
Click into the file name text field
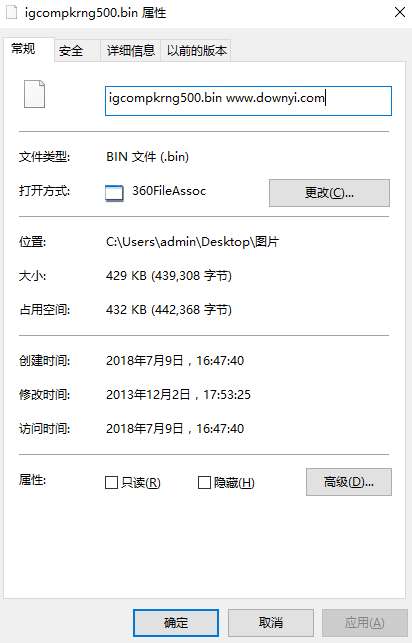click(x=248, y=100)
